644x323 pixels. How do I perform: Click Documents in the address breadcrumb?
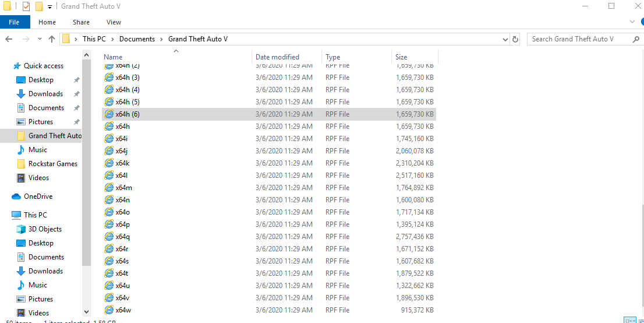137,39
